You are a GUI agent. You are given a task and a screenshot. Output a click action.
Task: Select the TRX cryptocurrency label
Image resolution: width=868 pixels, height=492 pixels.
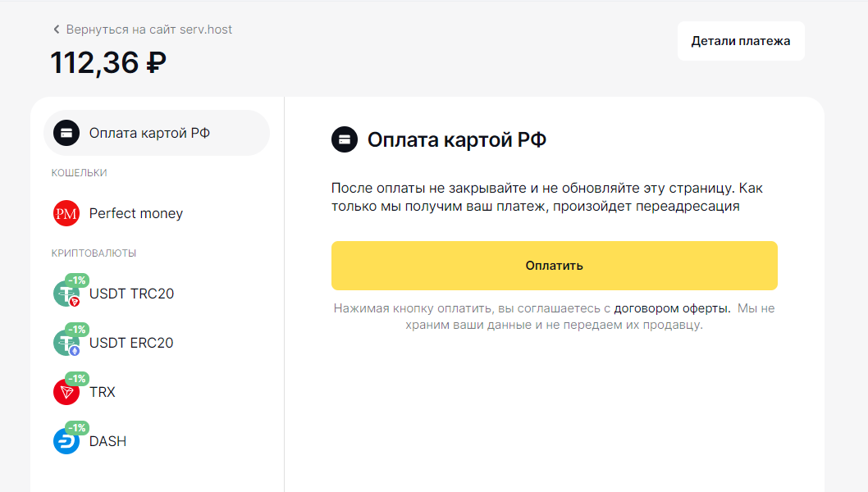coord(103,393)
